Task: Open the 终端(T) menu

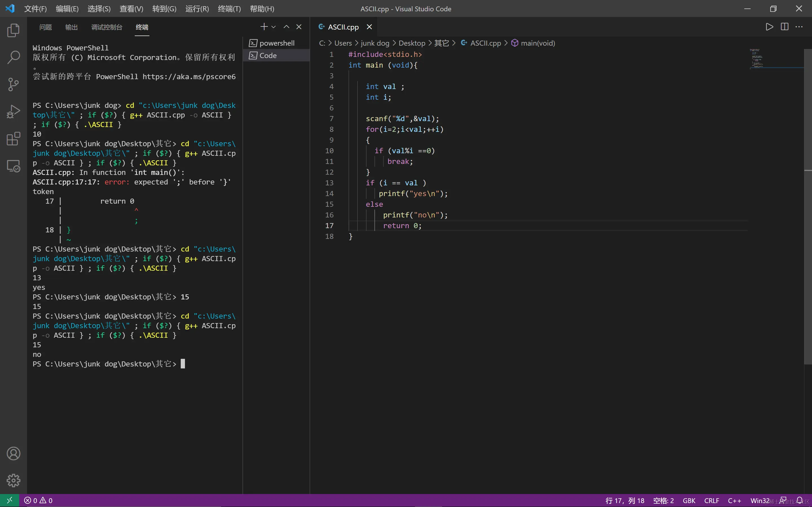Action: pyautogui.click(x=229, y=9)
